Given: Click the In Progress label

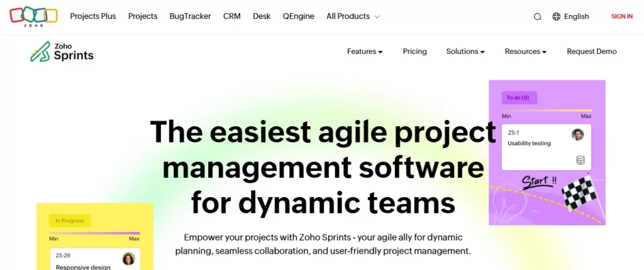Looking at the screenshot, I should (x=69, y=221).
